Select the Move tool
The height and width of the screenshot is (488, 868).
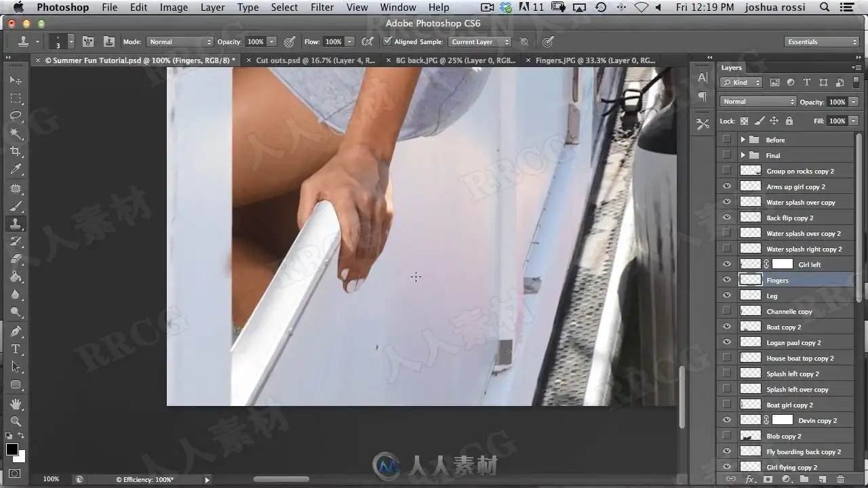(16, 80)
